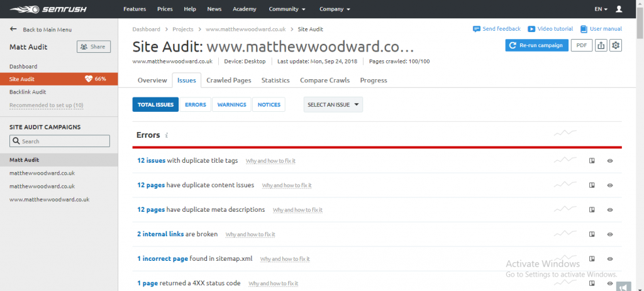
Task: Hide the duplicate title tags issue
Action: coord(610,161)
